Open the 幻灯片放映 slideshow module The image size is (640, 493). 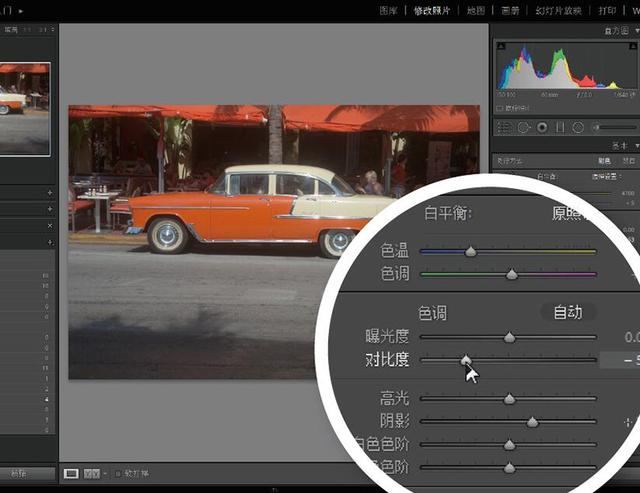pos(557,10)
